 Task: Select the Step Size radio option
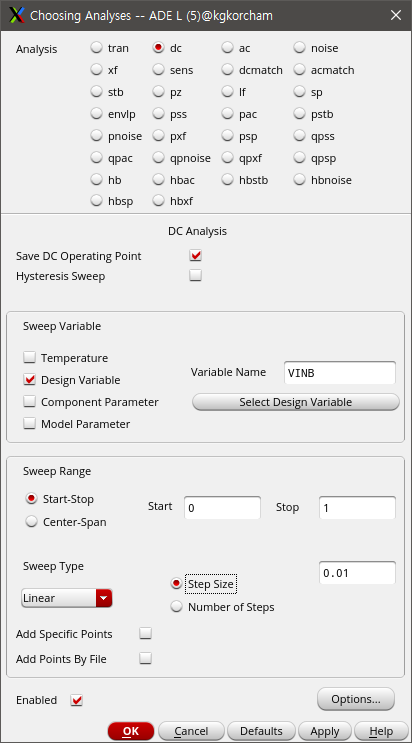pyautogui.click(x=176, y=584)
